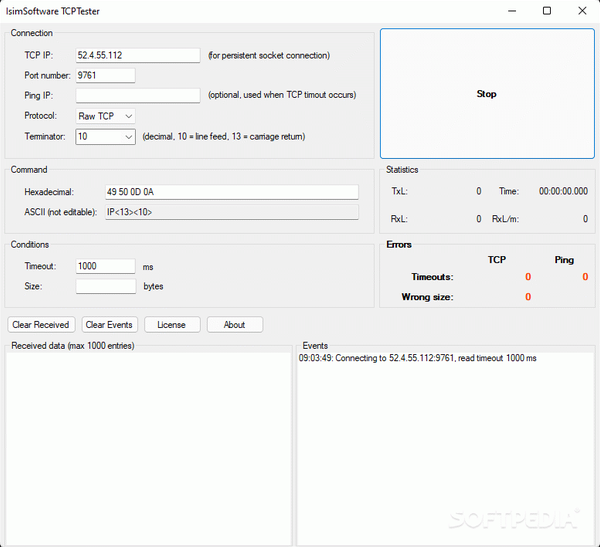
Task: Open the License button
Action: coord(172,325)
